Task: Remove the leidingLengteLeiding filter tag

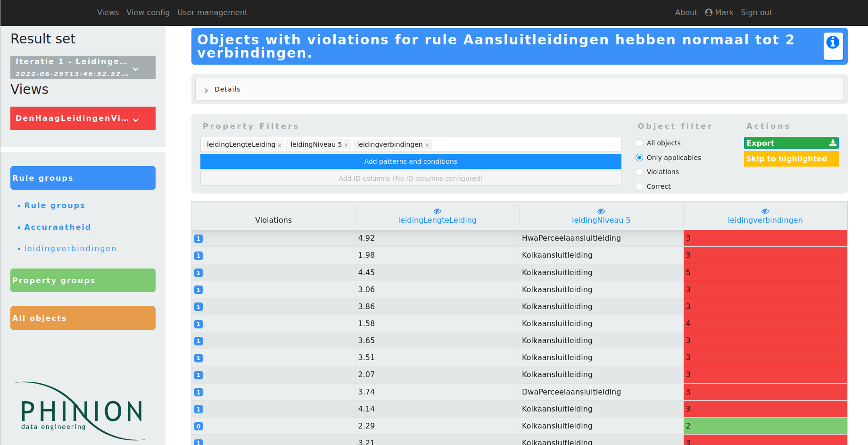Action: pos(280,145)
